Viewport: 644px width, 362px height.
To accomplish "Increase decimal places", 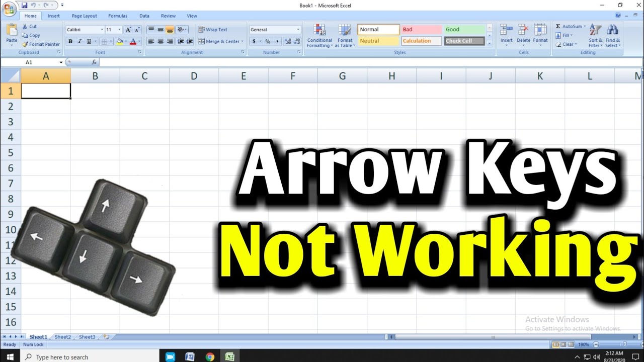I will [287, 41].
